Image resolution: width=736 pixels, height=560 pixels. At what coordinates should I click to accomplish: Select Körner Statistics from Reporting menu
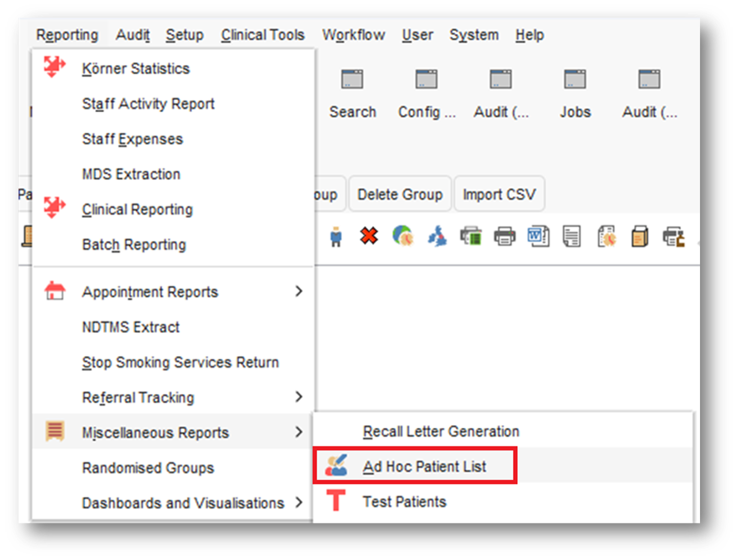pos(173,69)
